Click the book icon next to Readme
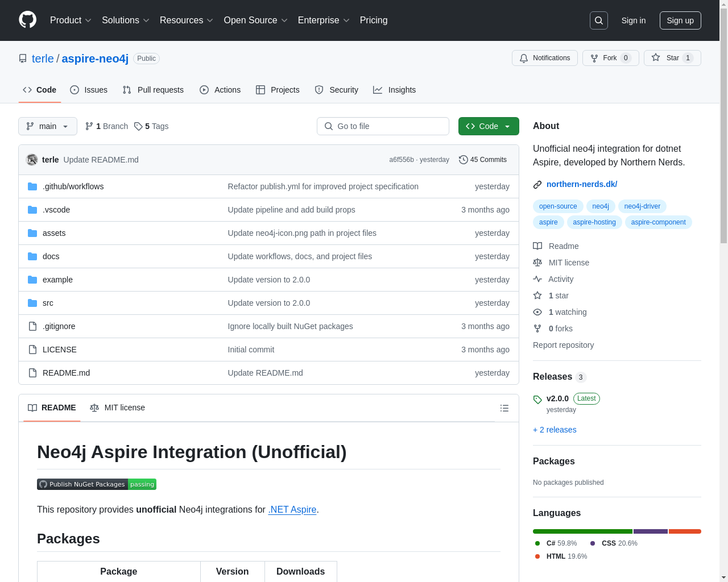The height and width of the screenshot is (582, 728). [537, 246]
